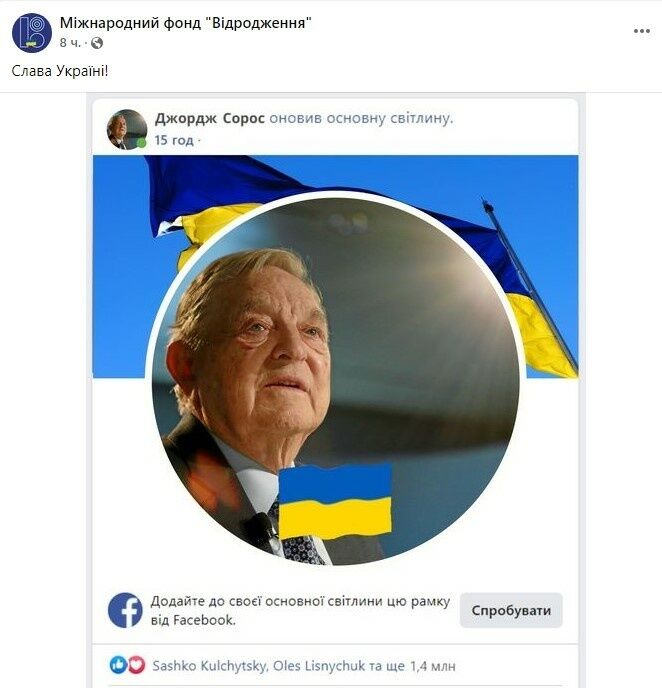Viewport: 662px width, 688px height.
Task: Click the "Слава Україні!" post text
Action: pyautogui.click(x=60, y=71)
